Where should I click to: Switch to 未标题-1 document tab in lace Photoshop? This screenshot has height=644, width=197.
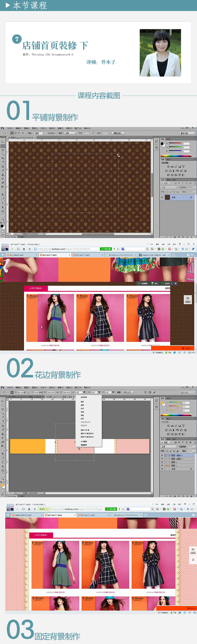[x=60, y=397]
